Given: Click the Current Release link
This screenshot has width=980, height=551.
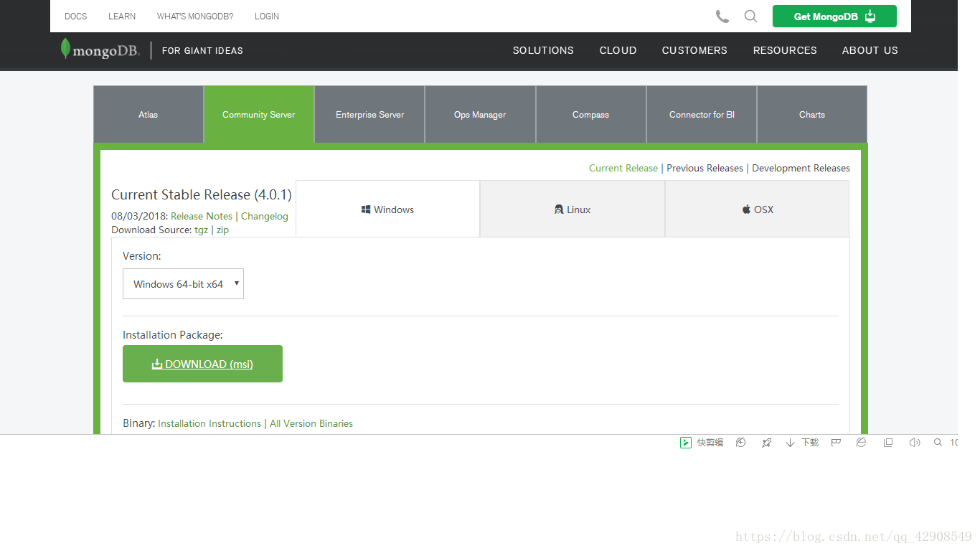Looking at the screenshot, I should [x=623, y=168].
